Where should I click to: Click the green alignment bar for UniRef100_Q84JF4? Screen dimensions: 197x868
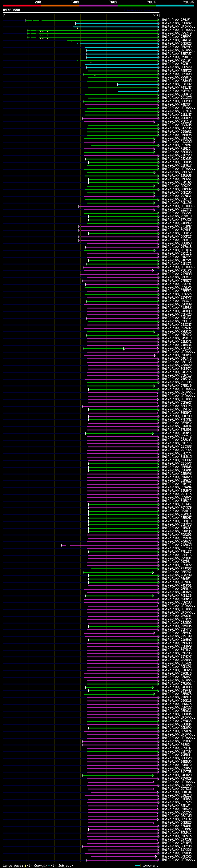(x=93, y=20)
